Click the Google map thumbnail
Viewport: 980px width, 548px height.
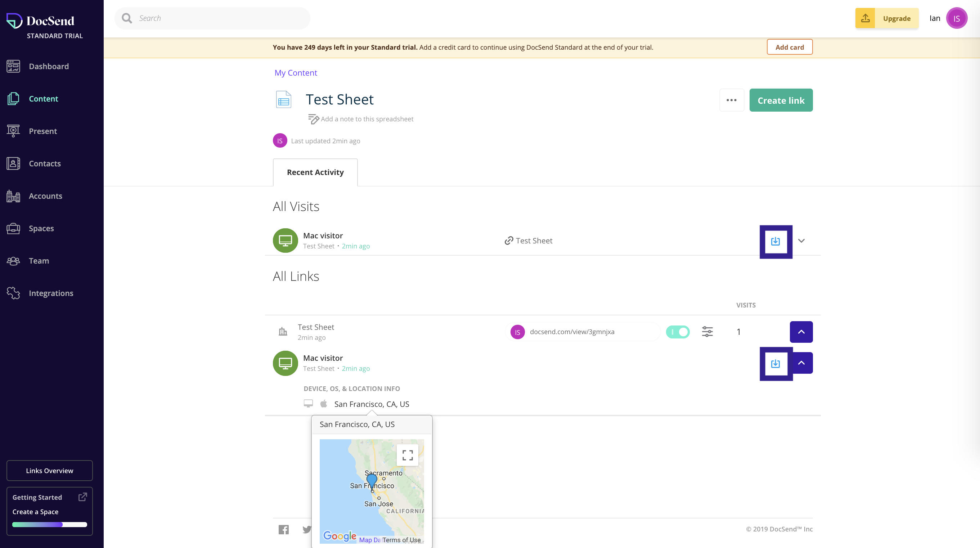pos(372,491)
